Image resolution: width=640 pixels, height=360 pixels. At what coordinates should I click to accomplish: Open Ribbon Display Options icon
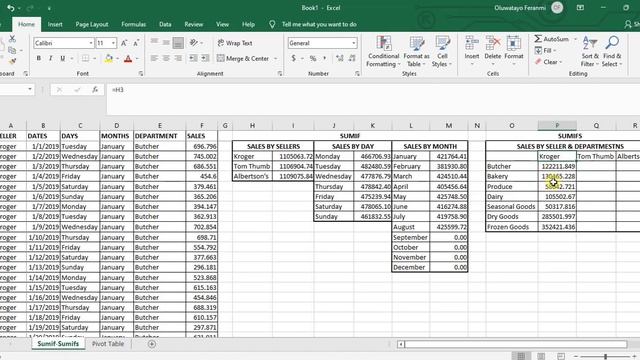click(x=580, y=8)
